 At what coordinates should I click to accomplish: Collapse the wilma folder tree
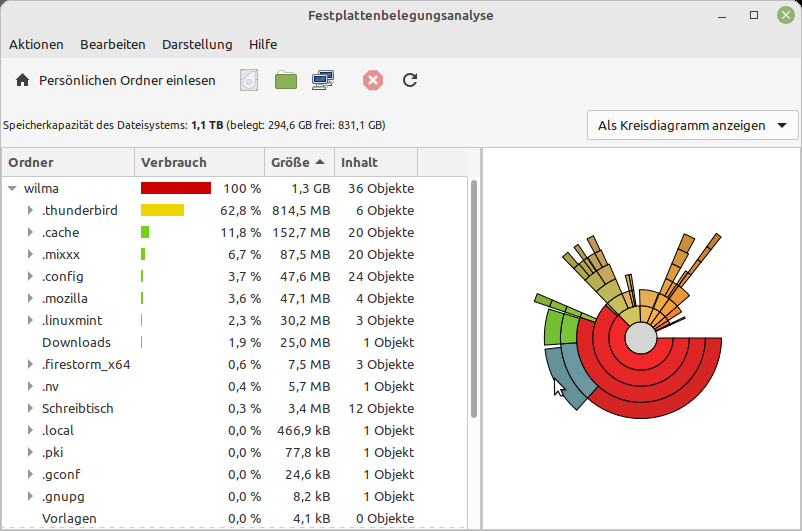pos(12,188)
